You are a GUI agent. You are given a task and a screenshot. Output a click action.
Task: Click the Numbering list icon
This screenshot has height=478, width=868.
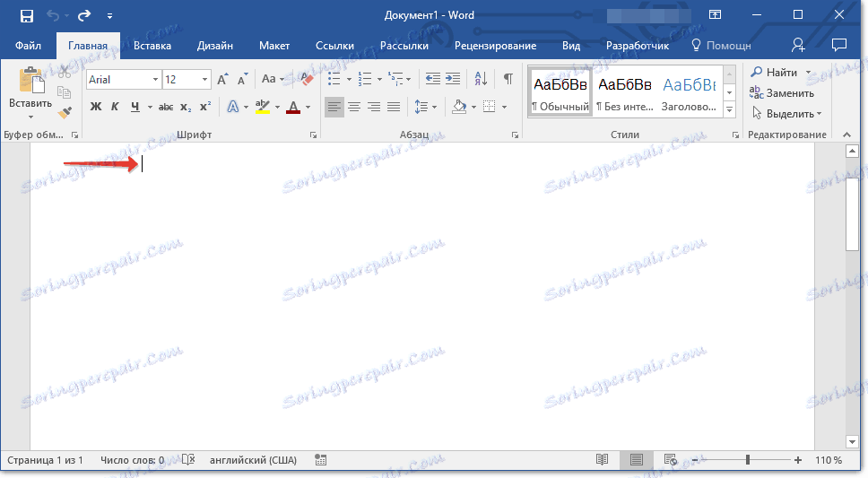click(x=365, y=79)
